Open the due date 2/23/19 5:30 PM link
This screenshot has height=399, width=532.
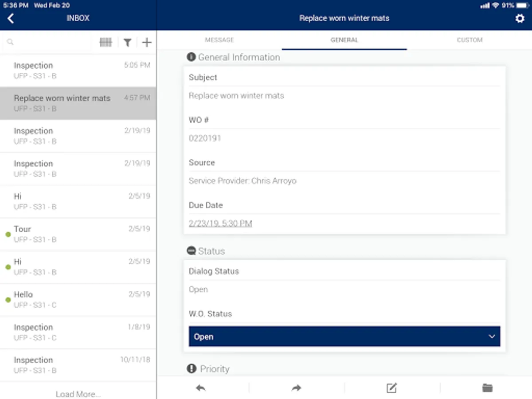coord(220,223)
